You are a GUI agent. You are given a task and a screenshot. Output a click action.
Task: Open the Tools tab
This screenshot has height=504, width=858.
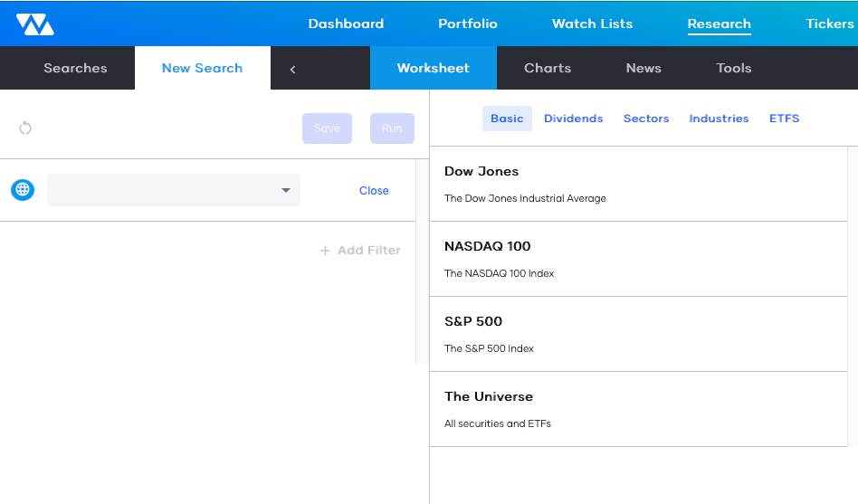tap(734, 68)
